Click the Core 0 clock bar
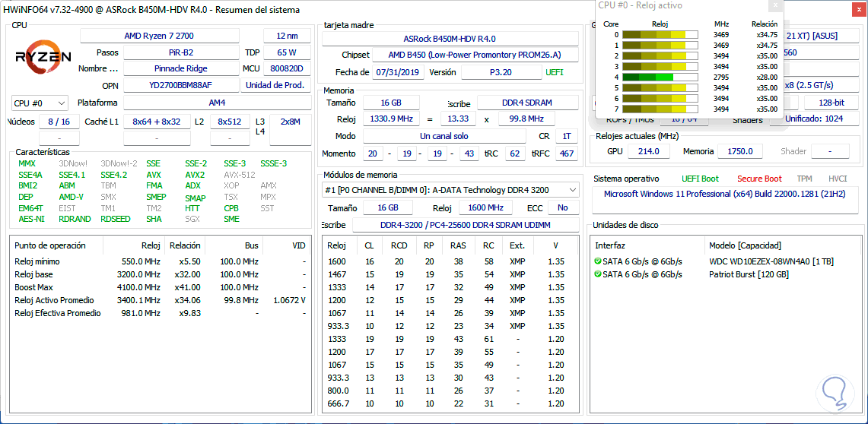868x424 pixels. tap(660, 35)
